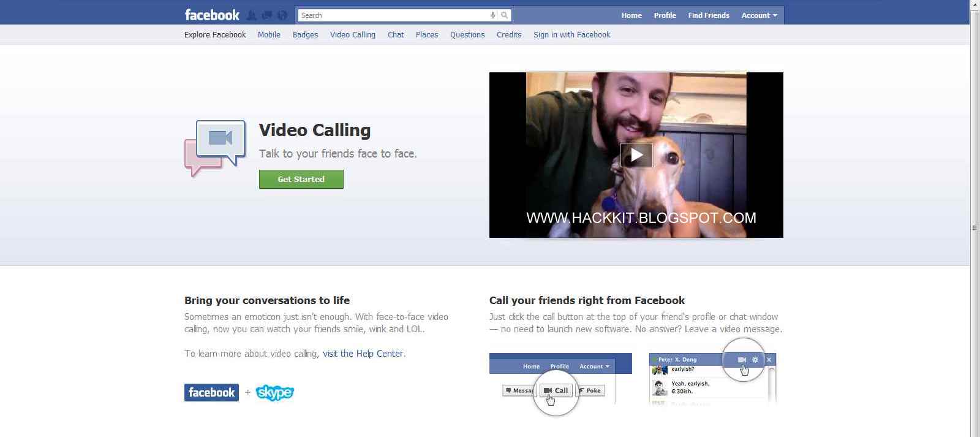Open the visit the Help Center link
980x437 pixels.
coord(363,354)
